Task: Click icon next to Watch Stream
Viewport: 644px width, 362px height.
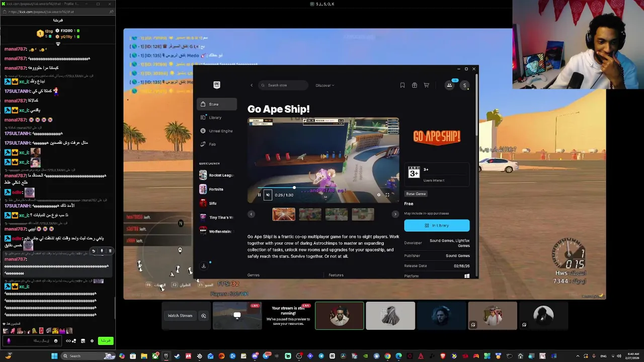Action: [203, 316]
